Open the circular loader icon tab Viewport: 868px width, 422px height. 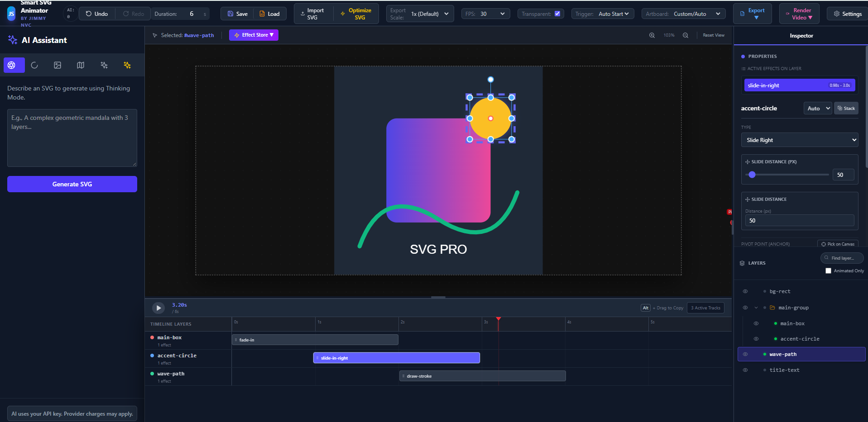(34, 65)
